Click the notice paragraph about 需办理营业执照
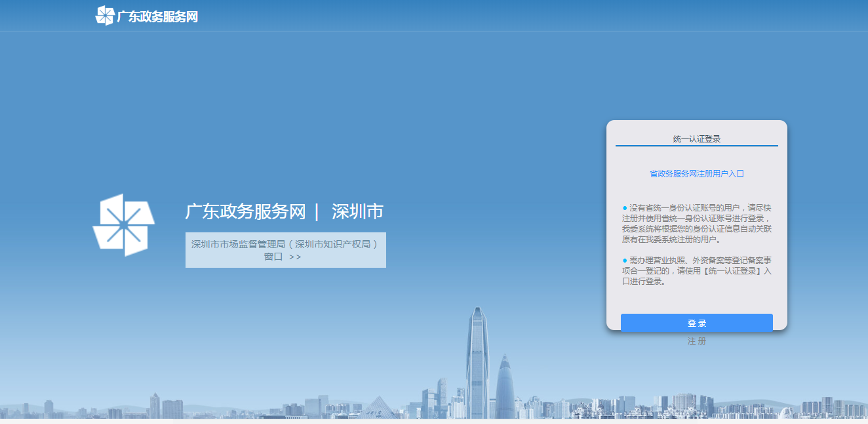The image size is (868, 424). pyautogui.click(x=698, y=271)
